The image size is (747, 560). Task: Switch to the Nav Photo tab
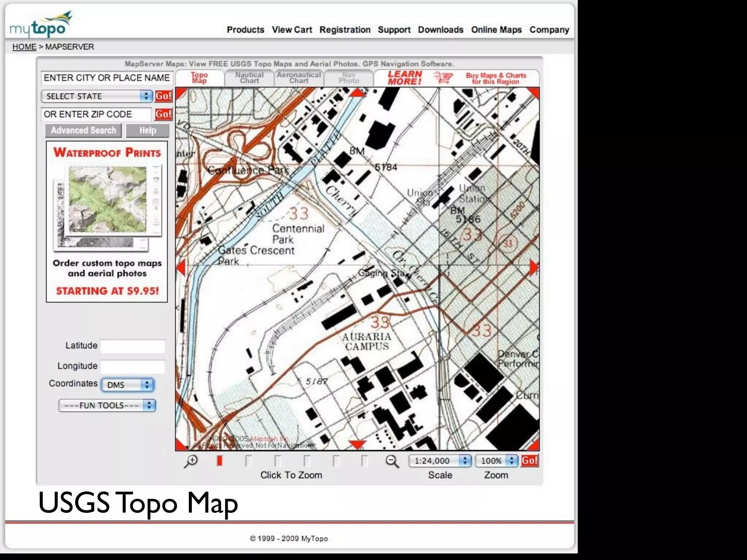[349, 78]
